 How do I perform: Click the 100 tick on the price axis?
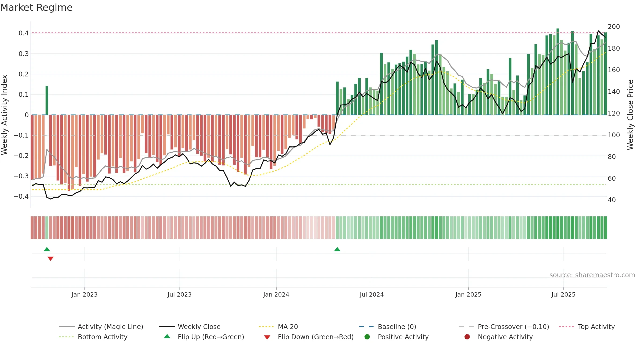pos(614,135)
